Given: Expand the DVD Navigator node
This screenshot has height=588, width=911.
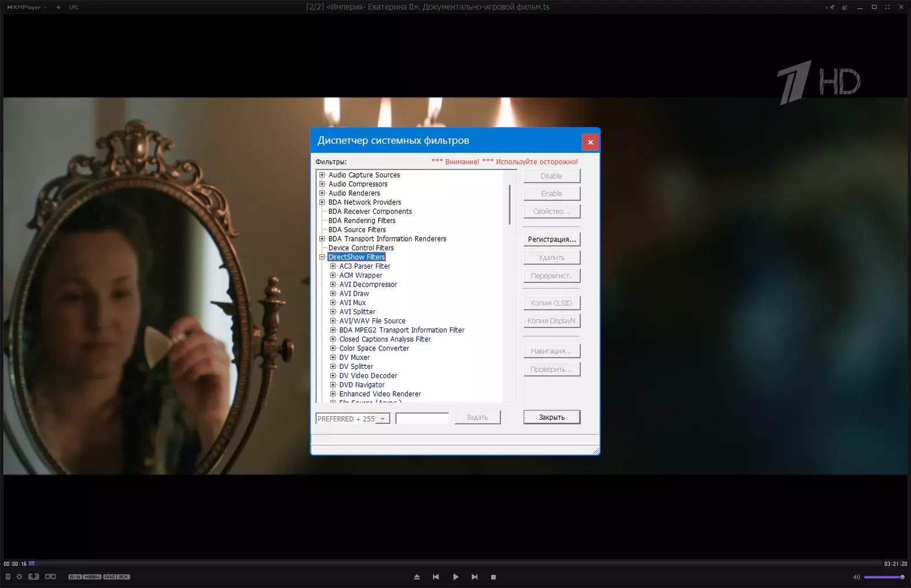Looking at the screenshot, I should pos(333,385).
